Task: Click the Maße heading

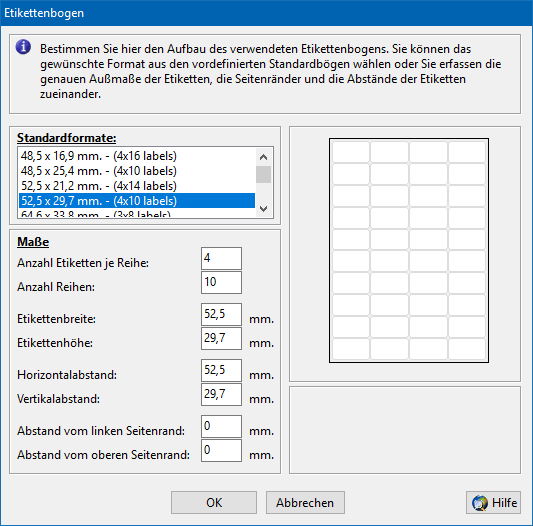Action: 33,242
